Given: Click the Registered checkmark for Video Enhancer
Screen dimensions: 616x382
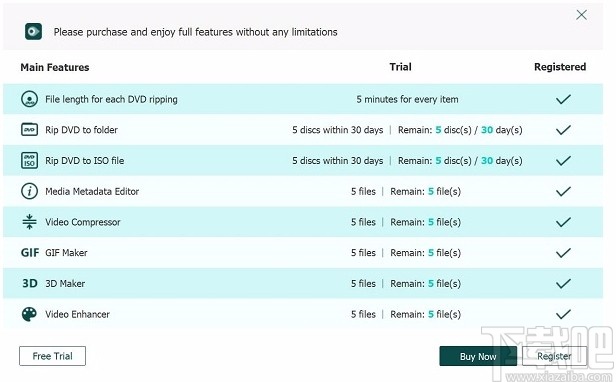Looking at the screenshot, I should [563, 314].
